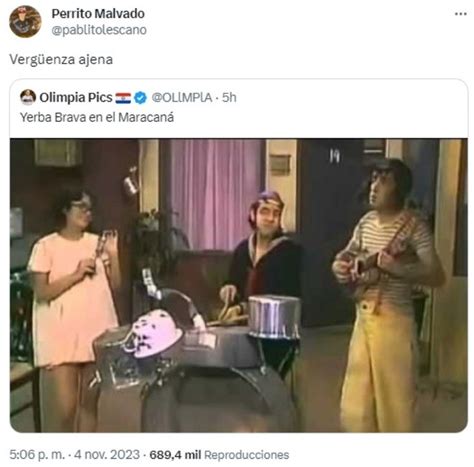Open the quoted tweet text Yerba Brava en el Maracaná
Viewport: 474px width, 467px height.
click(97, 117)
